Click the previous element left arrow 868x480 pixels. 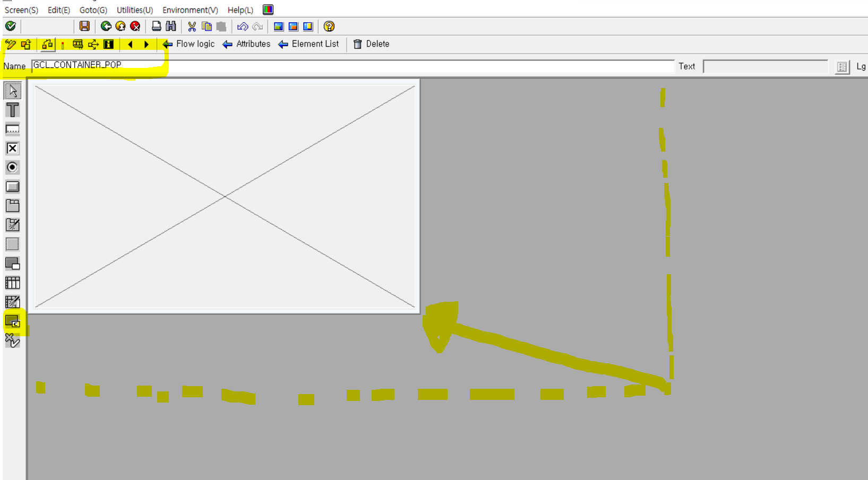131,45
